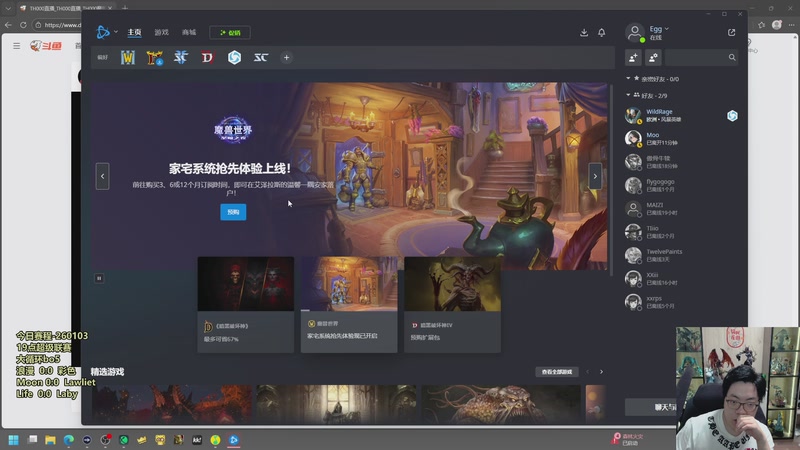800x450 pixels.
Task: Open the first featured game thumbnail
Action: point(171,404)
